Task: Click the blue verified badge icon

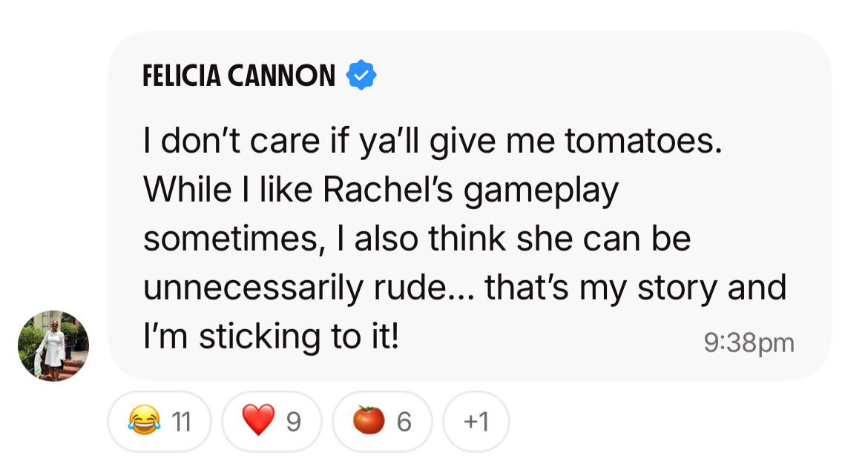Action: [361, 75]
